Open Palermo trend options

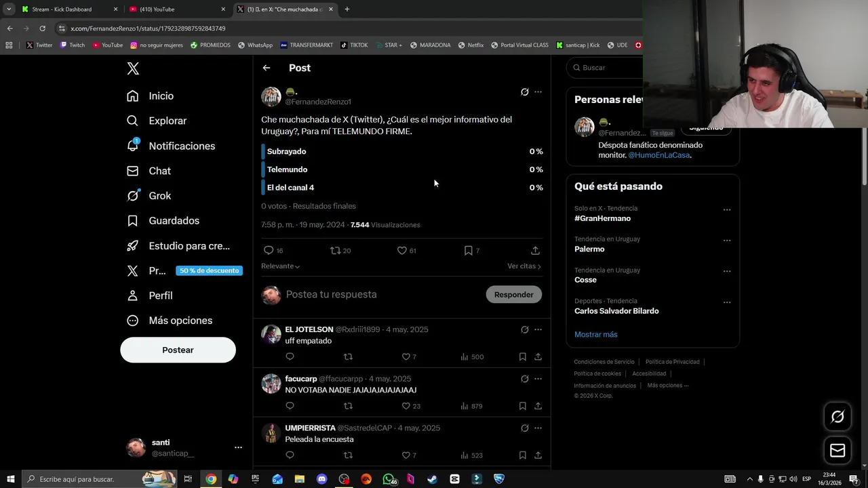[727, 241]
